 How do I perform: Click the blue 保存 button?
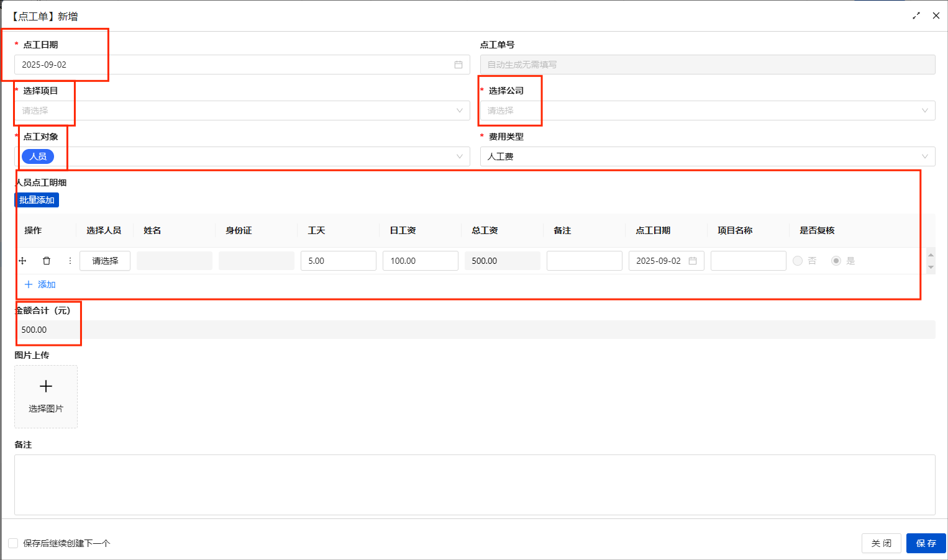(926, 543)
